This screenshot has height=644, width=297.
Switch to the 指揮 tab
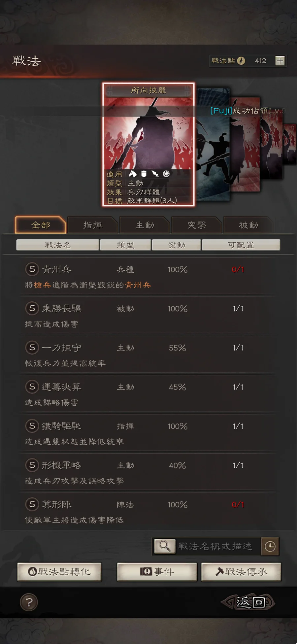click(x=92, y=225)
